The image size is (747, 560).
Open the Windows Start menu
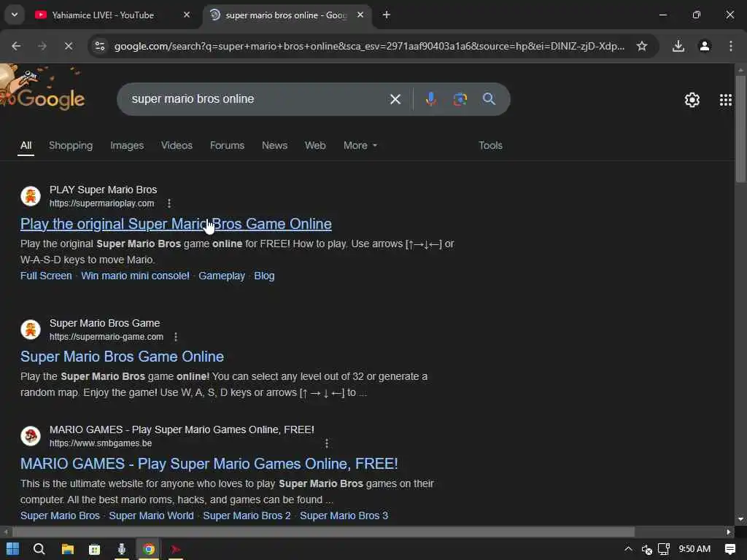click(x=13, y=549)
